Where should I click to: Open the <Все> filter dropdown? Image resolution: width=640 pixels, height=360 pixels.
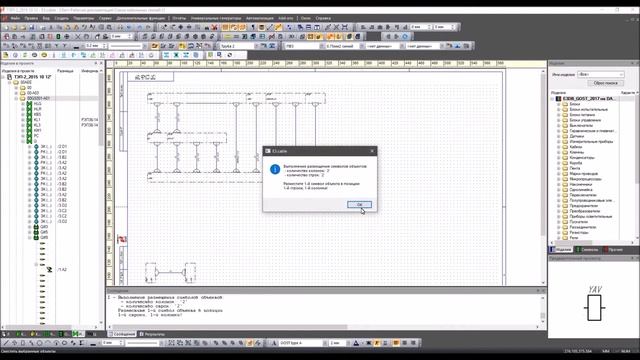pyautogui.click(x=600, y=74)
